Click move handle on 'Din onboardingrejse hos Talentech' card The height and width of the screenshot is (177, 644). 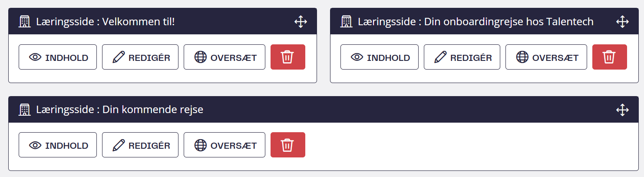pyautogui.click(x=622, y=22)
